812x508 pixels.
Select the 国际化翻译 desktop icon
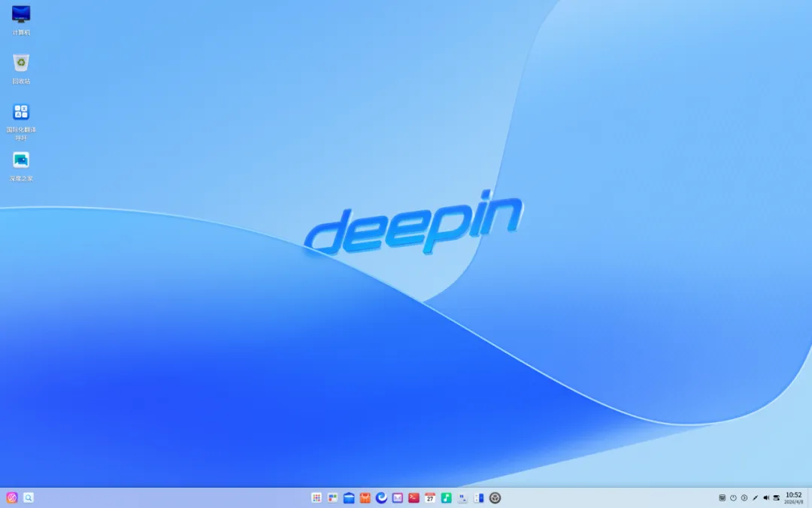[21, 121]
